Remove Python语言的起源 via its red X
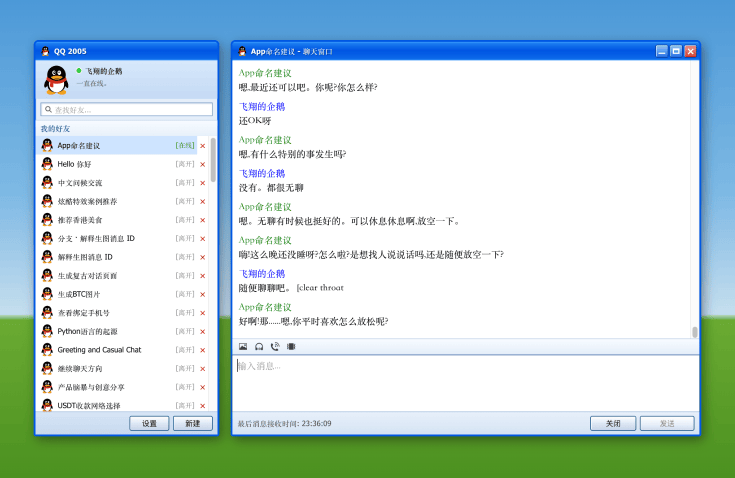This screenshot has width=735, height=478. (x=203, y=332)
